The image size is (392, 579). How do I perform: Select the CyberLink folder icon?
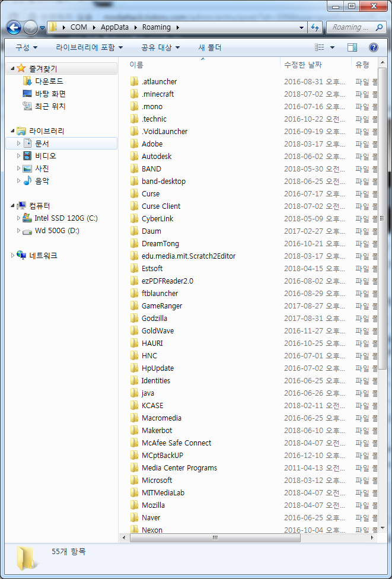(x=135, y=218)
